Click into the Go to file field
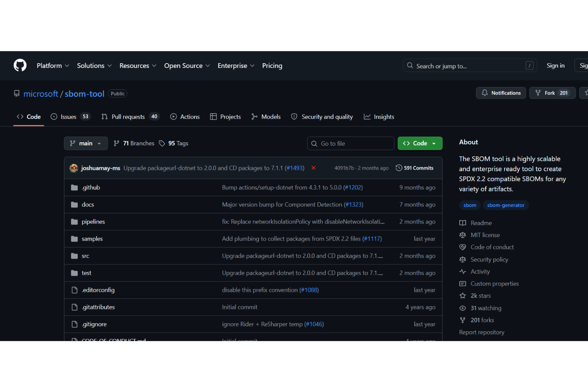Image resolution: width=588 pixels, height=392 pixels. tap(350, 143)
